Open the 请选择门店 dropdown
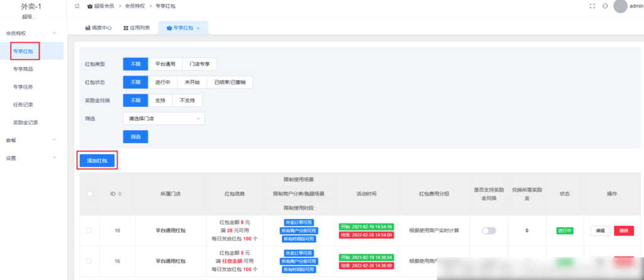644x280 pixels. tap(164, 118)
